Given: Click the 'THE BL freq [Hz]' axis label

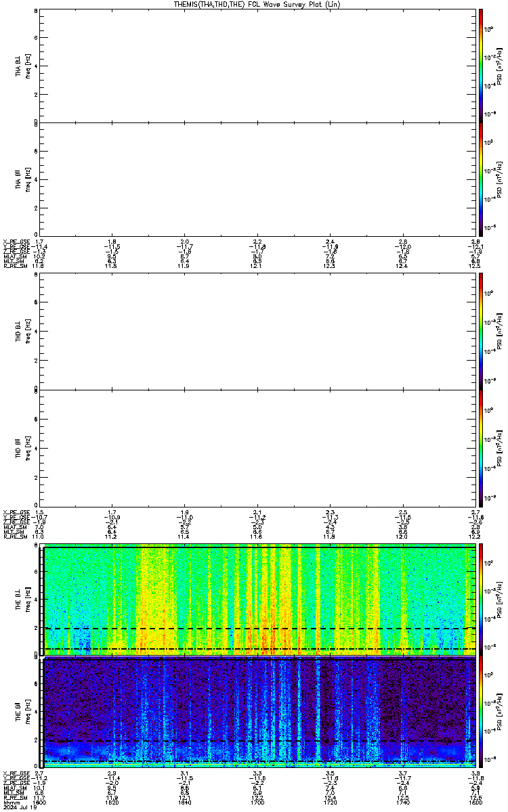Looking at the screenshot, I should pos(23,599).
